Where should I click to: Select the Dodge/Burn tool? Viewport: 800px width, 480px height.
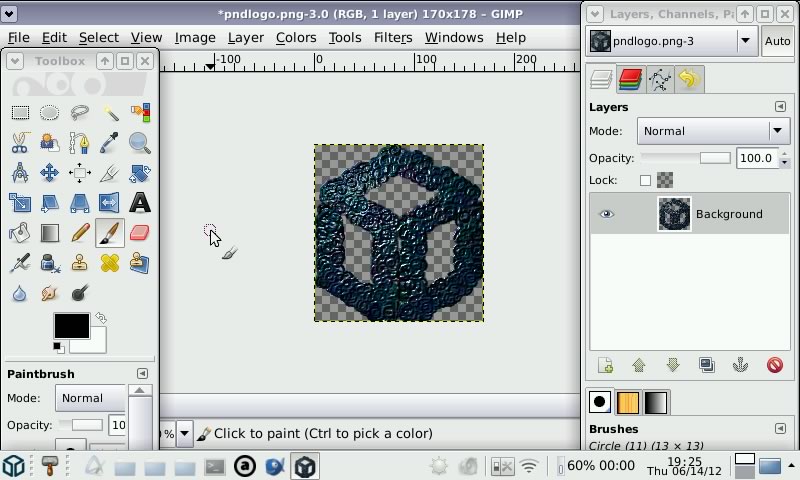[80, 293]
